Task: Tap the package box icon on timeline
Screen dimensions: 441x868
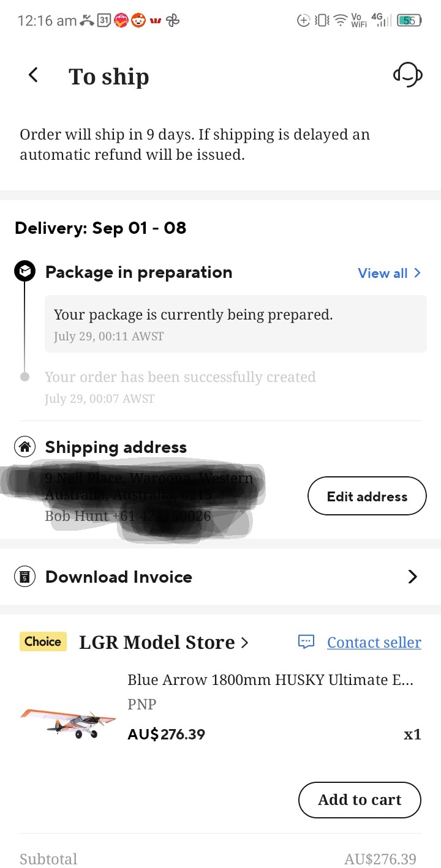Action: coord(24,271)
